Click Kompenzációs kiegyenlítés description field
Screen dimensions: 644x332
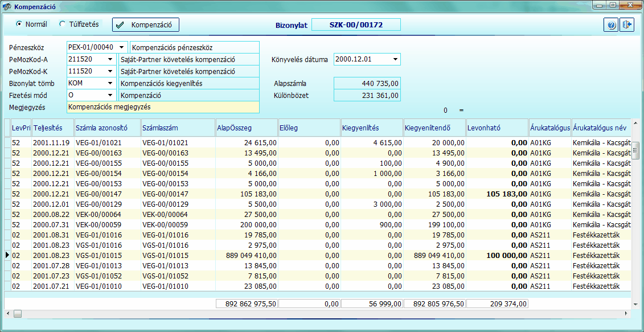click(188, 83)
